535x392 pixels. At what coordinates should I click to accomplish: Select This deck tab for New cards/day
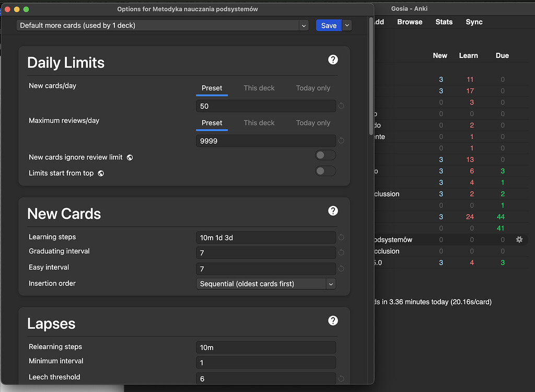coord(259,88)
